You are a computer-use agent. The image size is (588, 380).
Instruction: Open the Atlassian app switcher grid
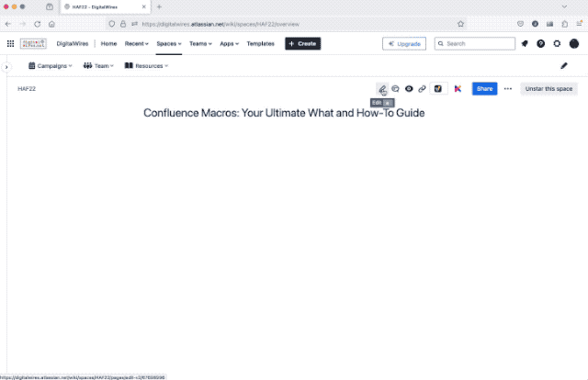click(10, 44)
